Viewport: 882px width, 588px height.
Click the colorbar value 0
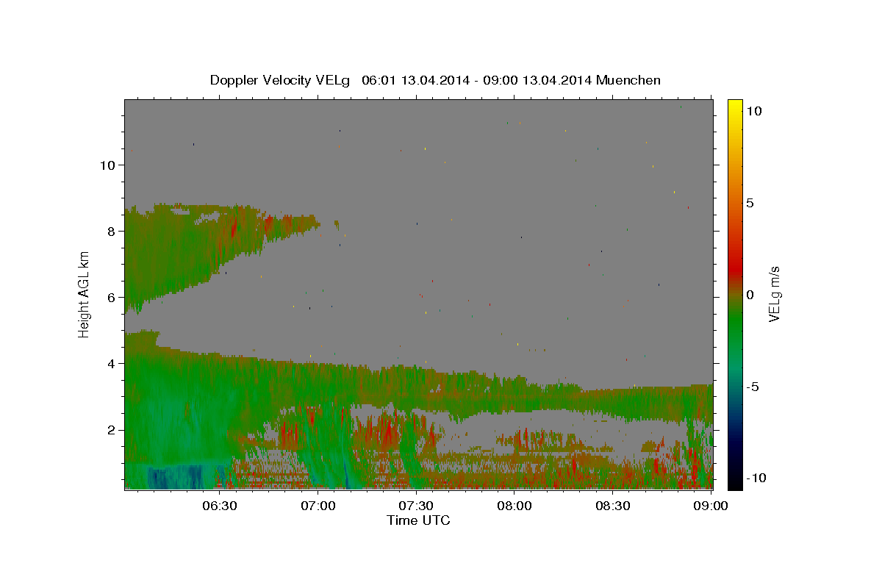[750, 295]
